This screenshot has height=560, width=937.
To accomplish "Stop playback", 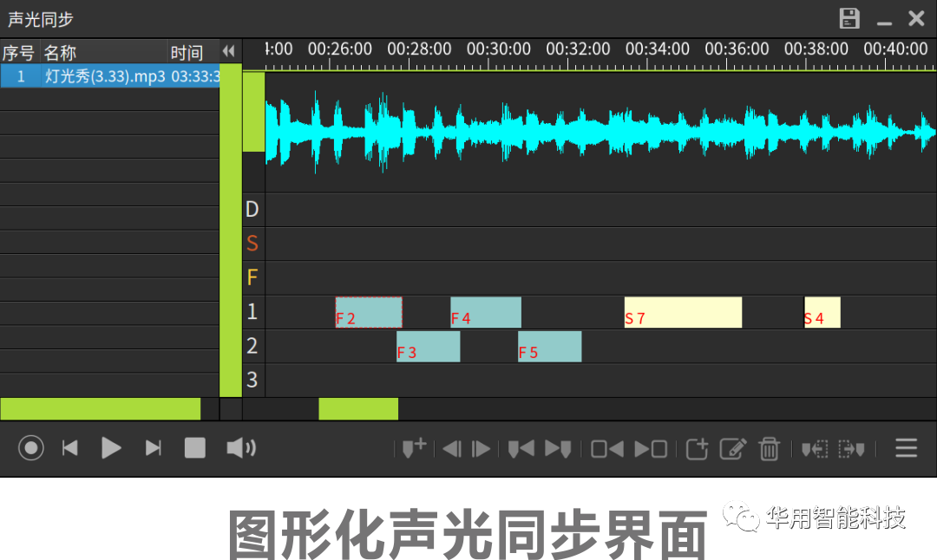I will click(x=195, y=448).
